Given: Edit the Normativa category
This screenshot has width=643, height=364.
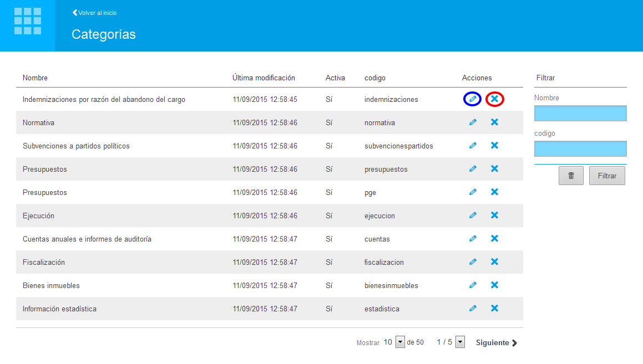Looking at the screenshot, I should [473, 122].
